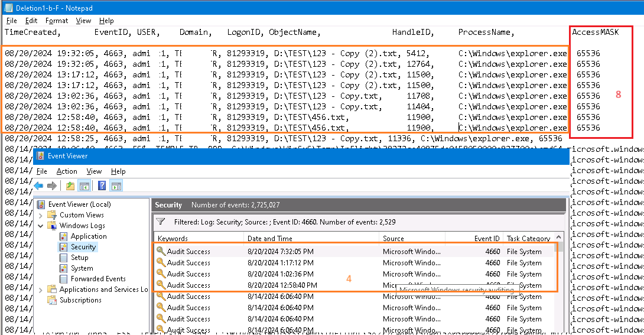Open Event Viewer File menu
Viewport: 644px width, 335px height.
[x=41, y=171]
